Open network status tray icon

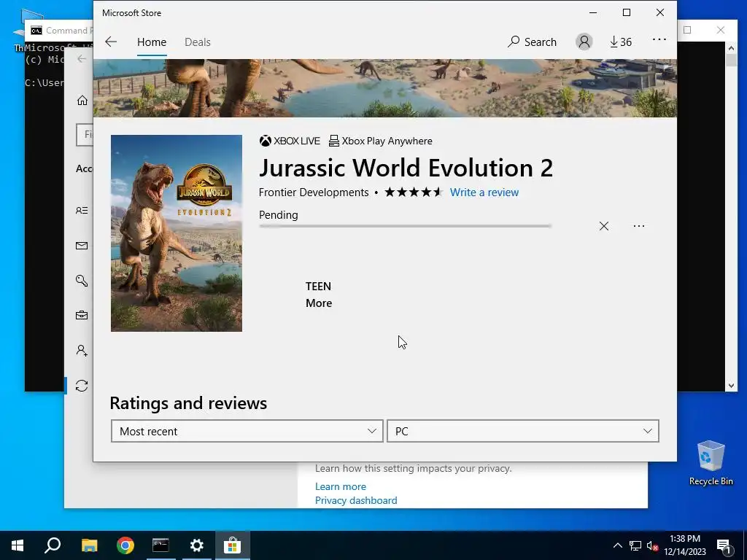(x=635, y=545)
